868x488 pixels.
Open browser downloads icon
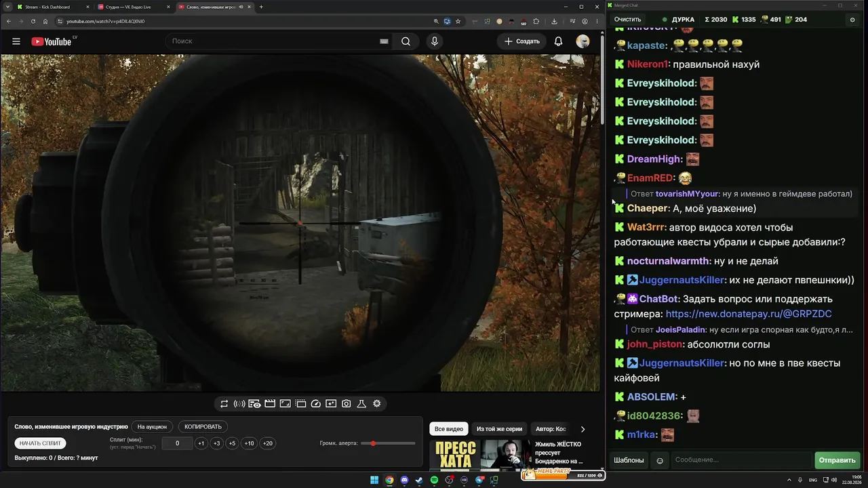554,21
